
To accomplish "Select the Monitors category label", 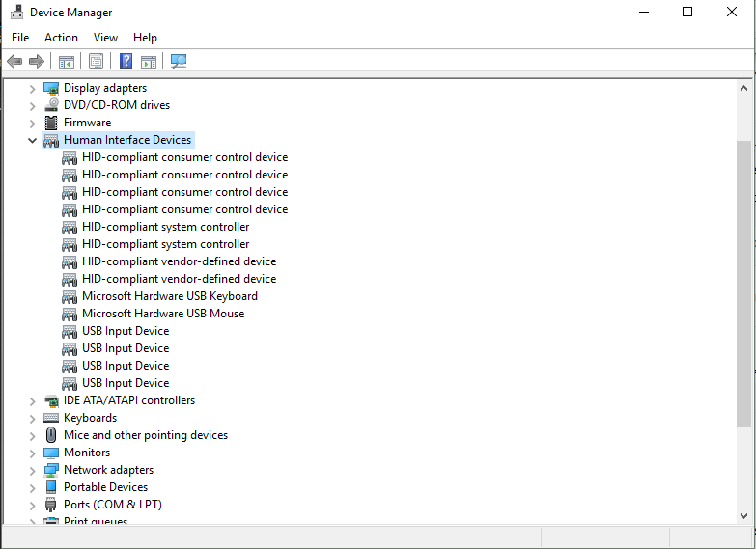I will click(x=87, y=453).
